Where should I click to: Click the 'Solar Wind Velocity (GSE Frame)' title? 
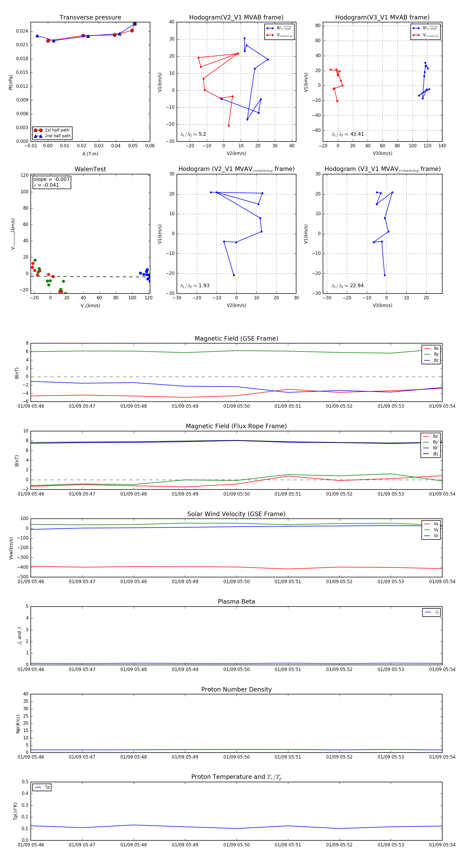pos(236,514)
